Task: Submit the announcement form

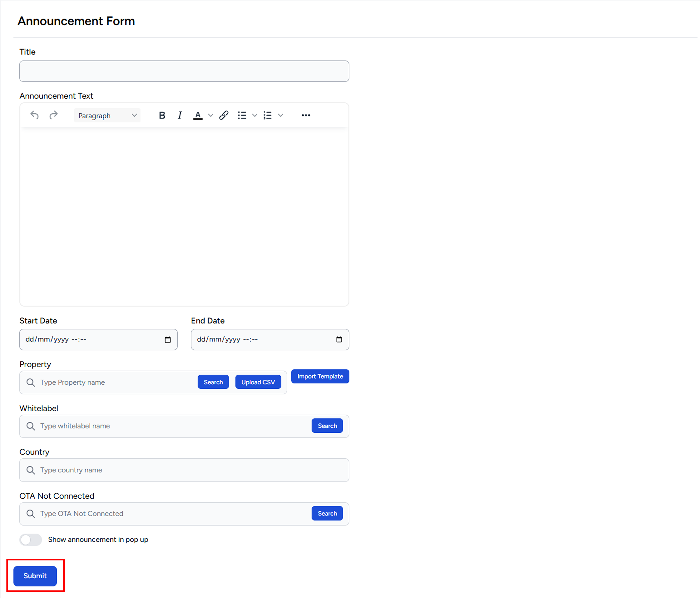Action: pos(35,576)
